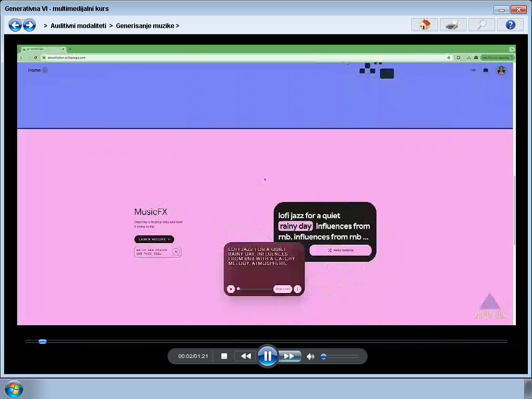Open the Windows Start menu
This screenshot has width=532, height=399.
13,389
